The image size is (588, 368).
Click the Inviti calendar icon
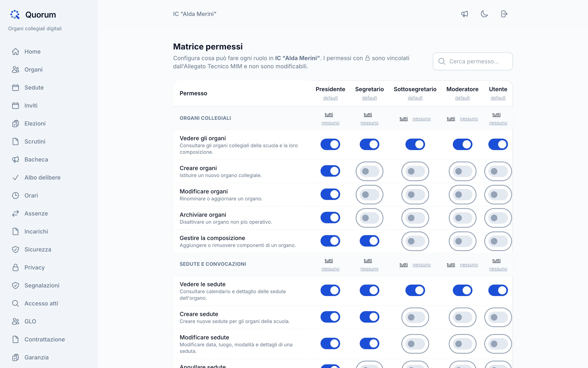(x=16, y=106)
